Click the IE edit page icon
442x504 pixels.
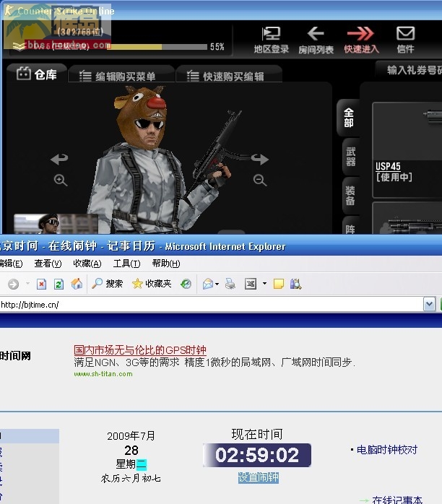pos(251,284)
